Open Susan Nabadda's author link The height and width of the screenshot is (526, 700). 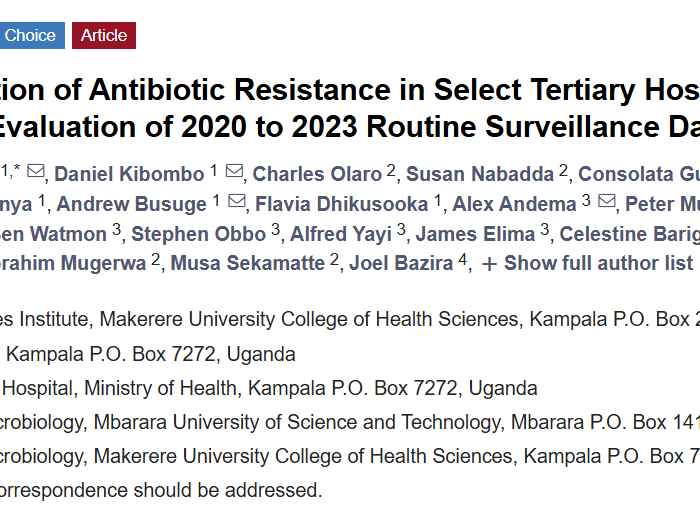click(x=477, y=174)
